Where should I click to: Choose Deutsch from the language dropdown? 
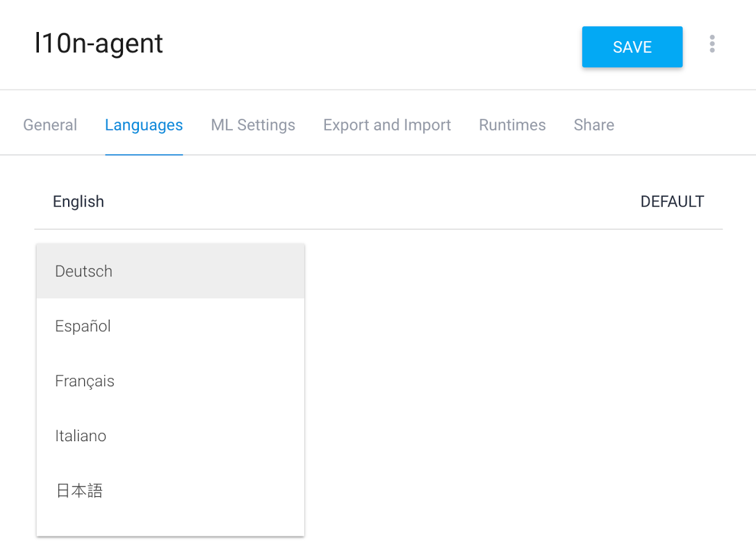tap(84, 272)
